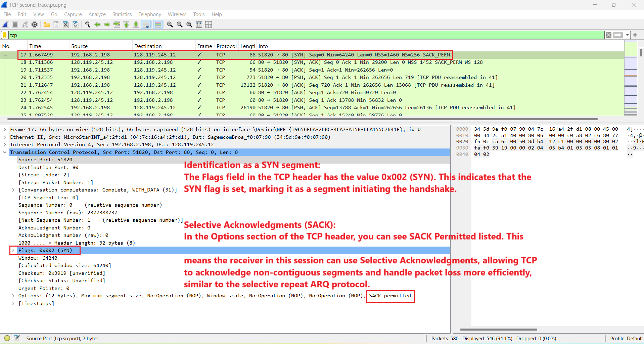Expand the Ethernet II details row
Viewport: 644px width, 344px height.
pos(5,137)
